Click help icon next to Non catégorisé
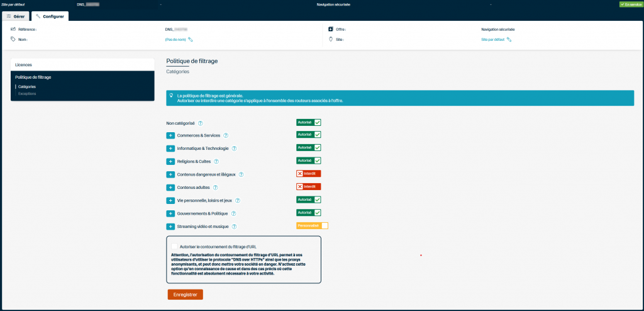 click(x=201, y=123)
